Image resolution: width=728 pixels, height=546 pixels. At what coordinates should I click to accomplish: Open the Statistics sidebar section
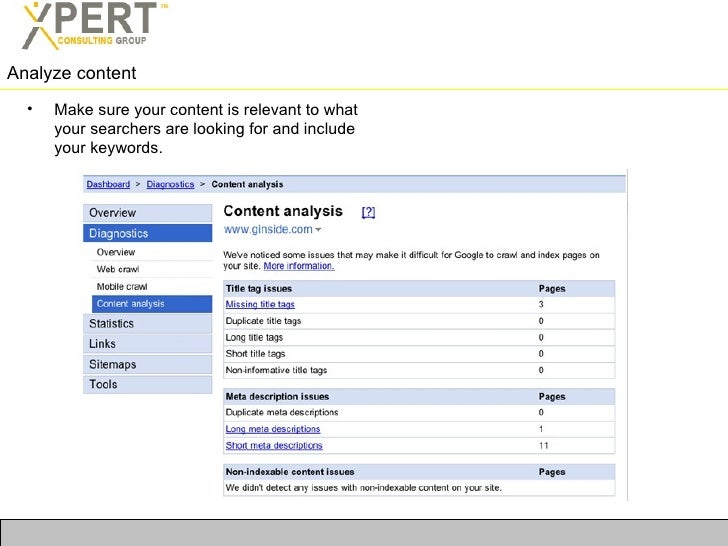click(148, 324)
